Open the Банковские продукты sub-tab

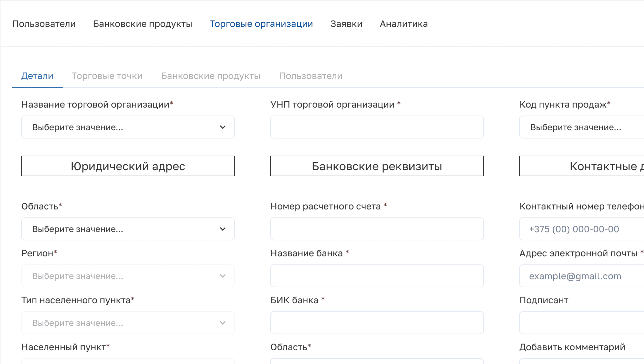point(210,76)
